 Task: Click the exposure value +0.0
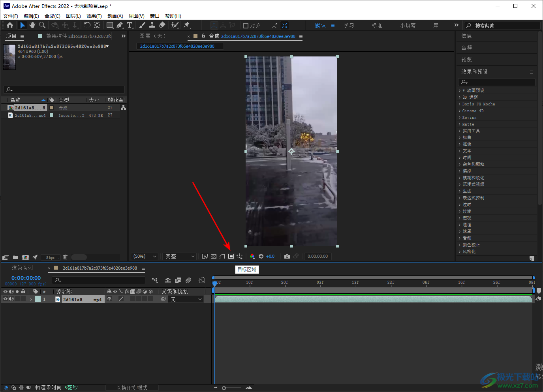point(271,257)
